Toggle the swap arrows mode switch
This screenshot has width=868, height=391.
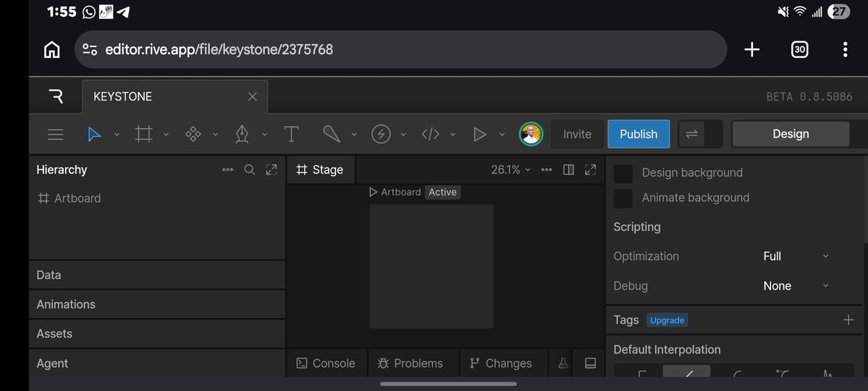(x=692, y=134)
